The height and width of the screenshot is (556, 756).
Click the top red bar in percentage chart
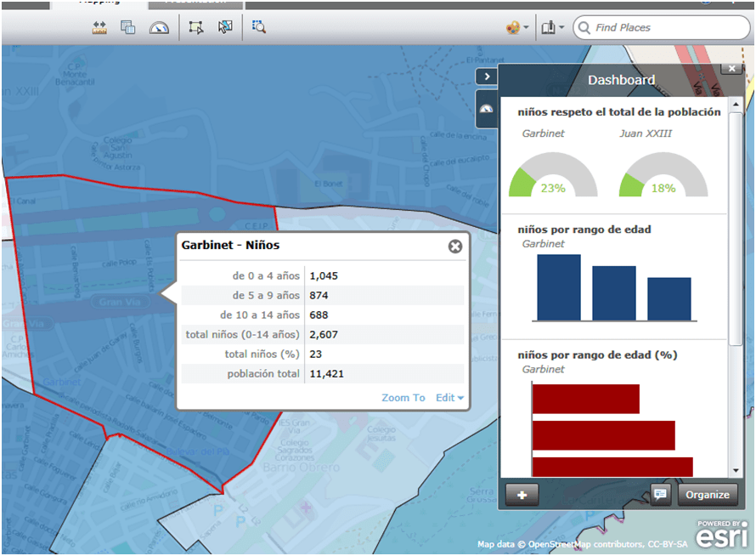click(586, 399)
